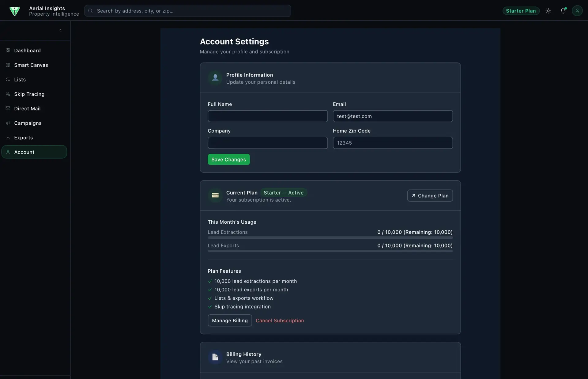The image size is (588, 379).
Task: Click the Starter Plan badge
Action: point(521,11)
